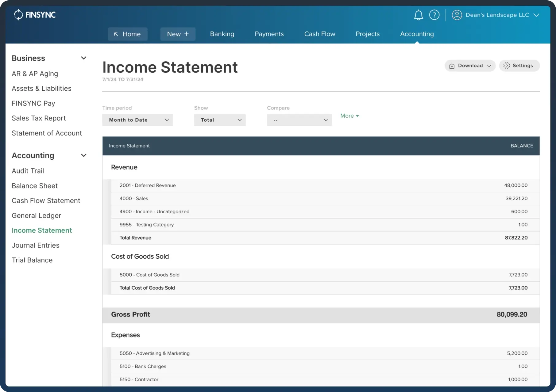556x392 pixels.
Task: Open the Download report menu
Action: [x=470, y=66]
